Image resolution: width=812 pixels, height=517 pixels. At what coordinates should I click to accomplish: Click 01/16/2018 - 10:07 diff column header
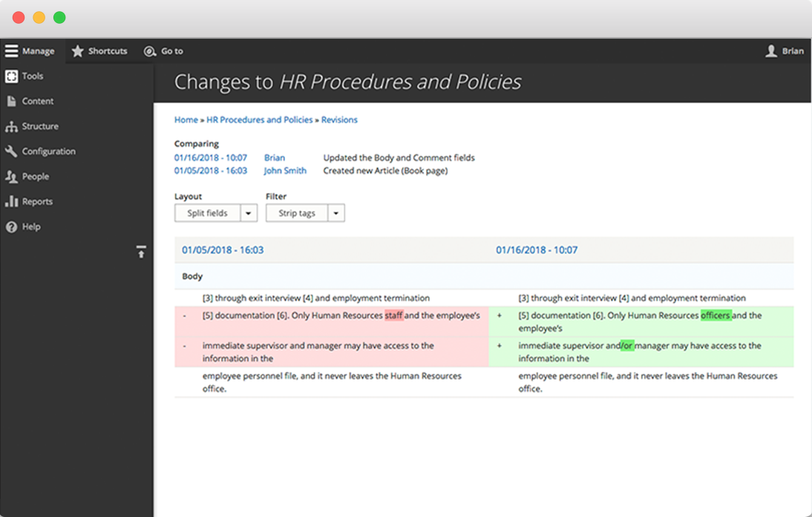[537, 250]
